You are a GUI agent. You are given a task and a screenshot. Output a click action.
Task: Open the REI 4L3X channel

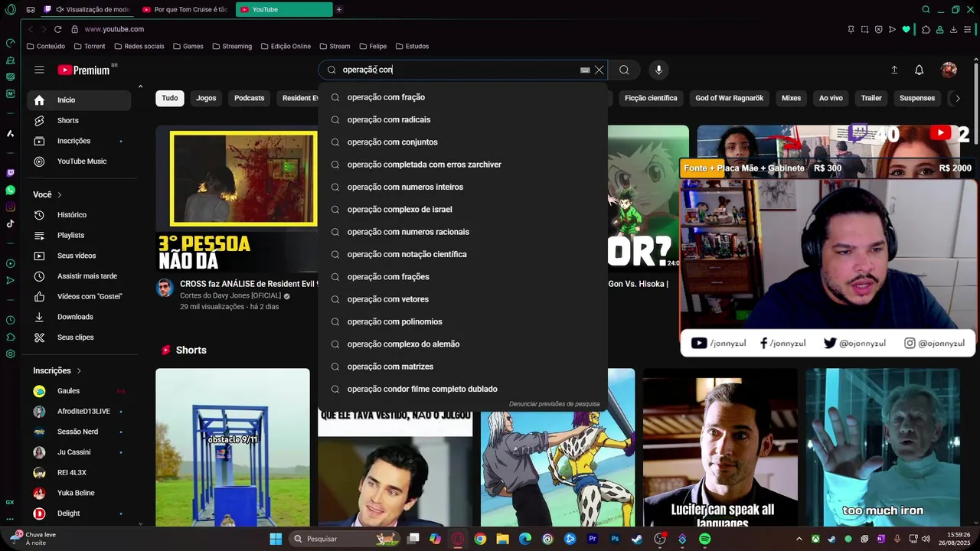tap(79, 473)
